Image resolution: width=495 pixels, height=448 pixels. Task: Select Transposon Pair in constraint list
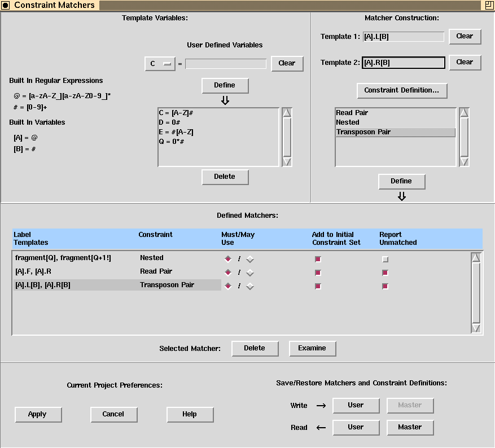click(395, 132)
